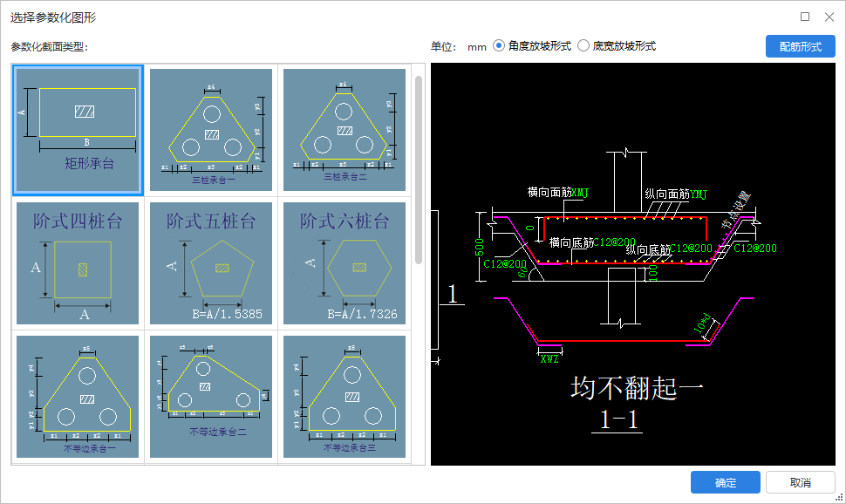Click the 节点设置 label in preview
Image resolution: width=846 pixels, height=504 pixels.
coord(736,210)
